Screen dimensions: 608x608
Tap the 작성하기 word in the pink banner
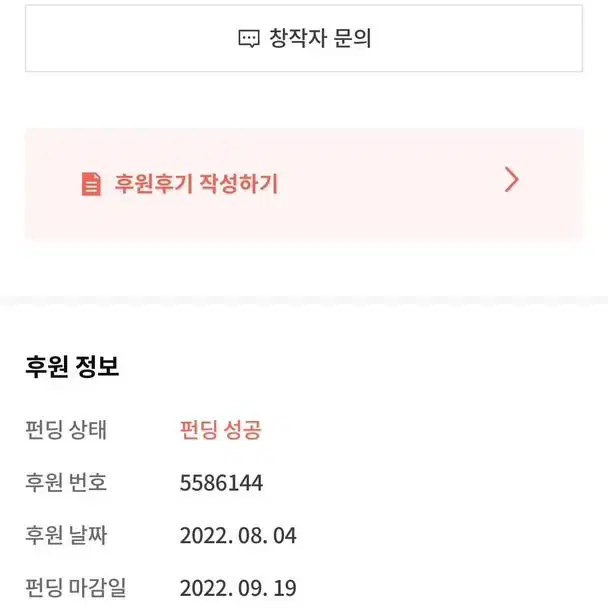pos(238,183)
